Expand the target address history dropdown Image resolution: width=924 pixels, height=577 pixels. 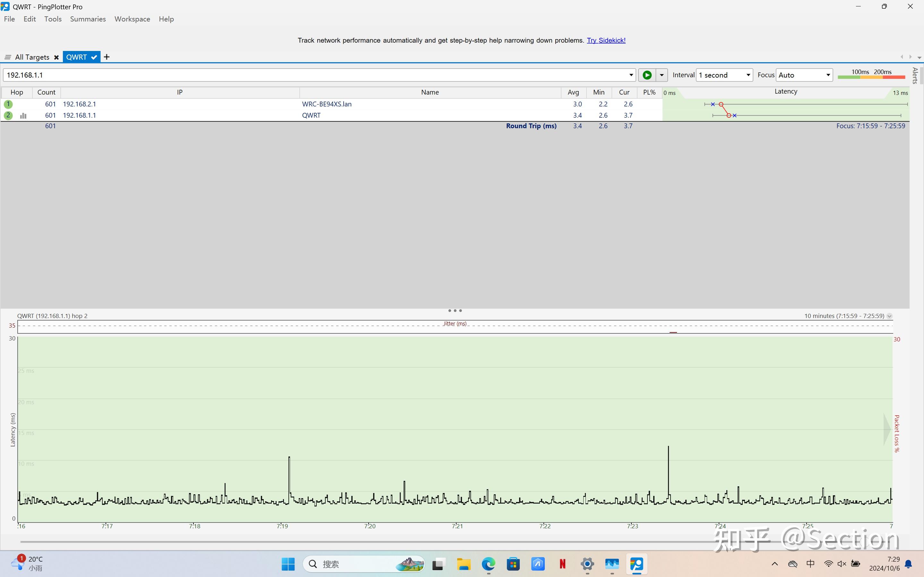coord(631,75)
